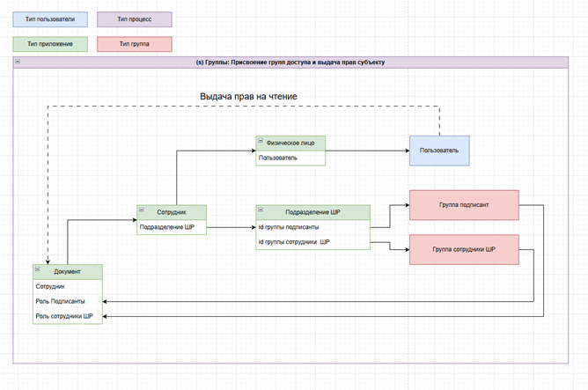Click the collapse icon on Физическое лицо table

click(261, 142)
